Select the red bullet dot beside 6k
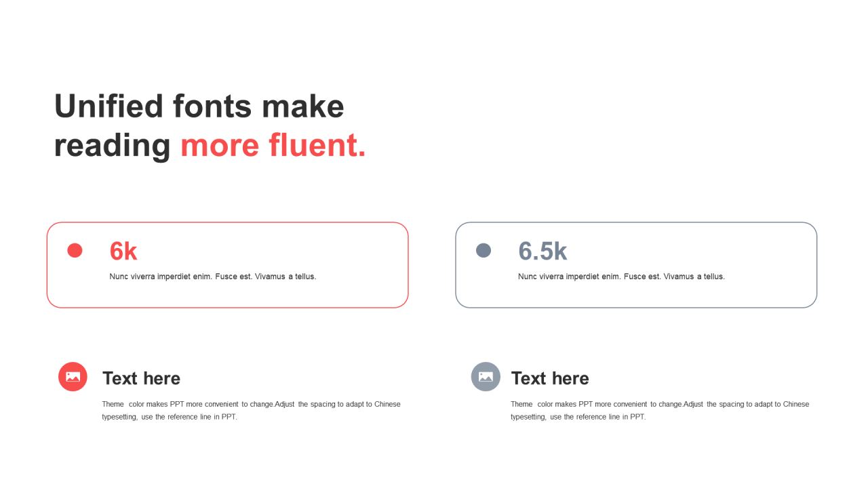The image size is (868, 488). click(x=75, y=251)
